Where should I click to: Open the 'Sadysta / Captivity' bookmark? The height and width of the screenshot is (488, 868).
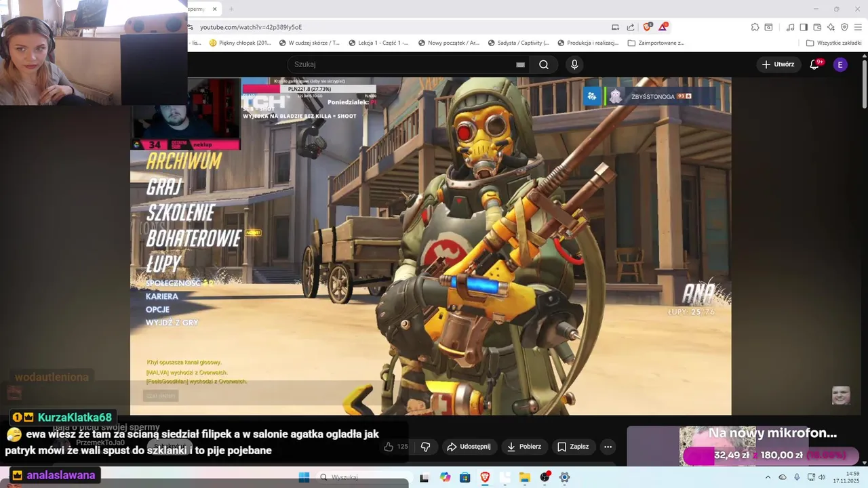tap(518, 43)
